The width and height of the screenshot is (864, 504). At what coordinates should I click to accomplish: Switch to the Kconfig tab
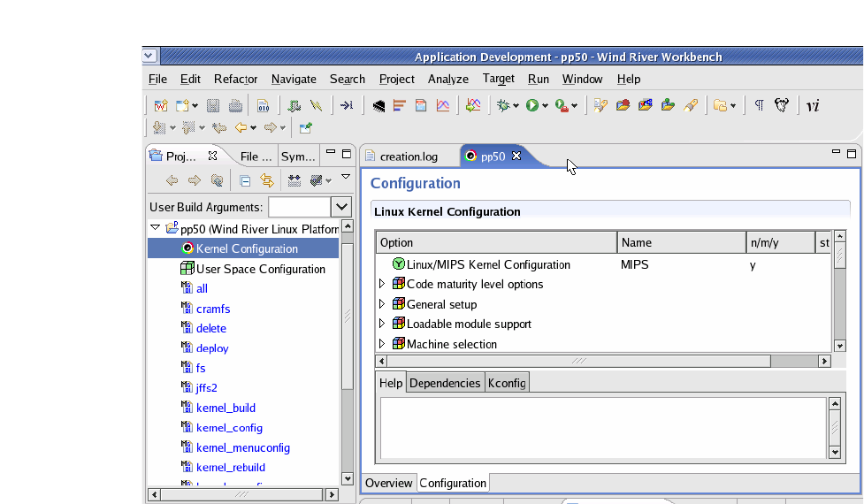point(507,383)
